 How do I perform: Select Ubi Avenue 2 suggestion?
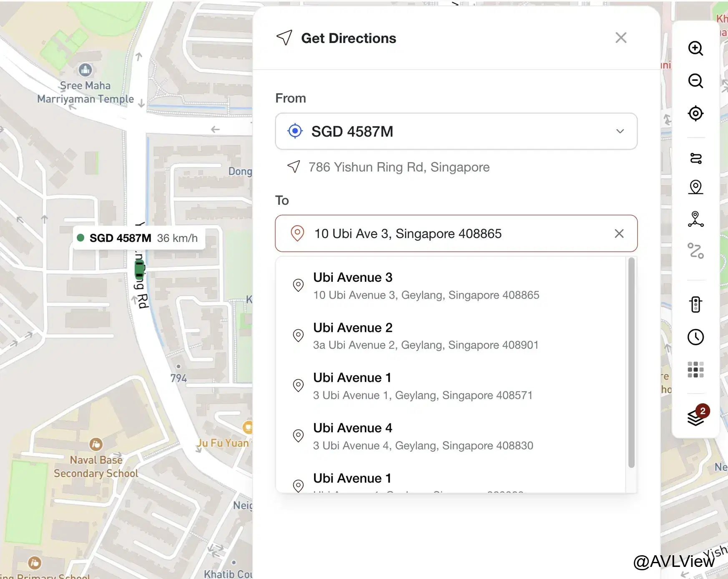[x=450, y=336]
